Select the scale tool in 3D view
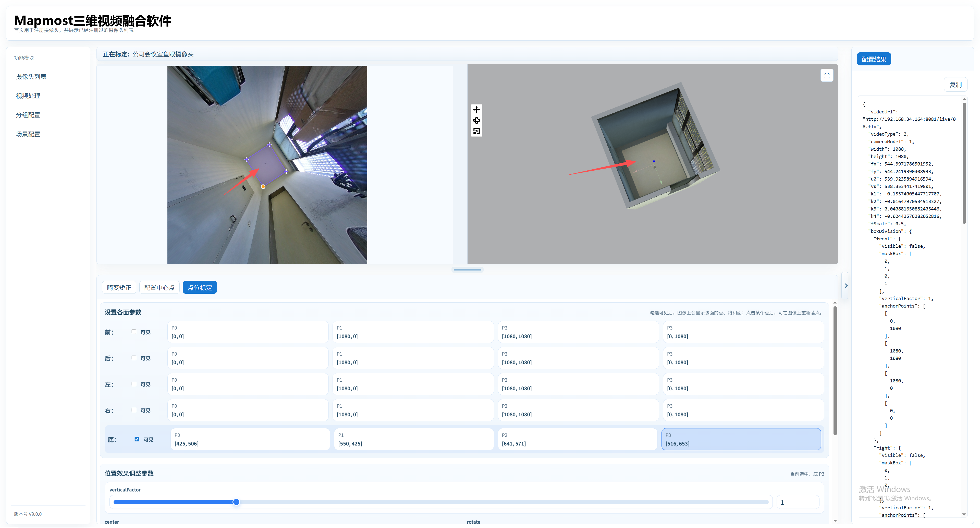The width and height of the screenshot is (980, 528). (x=476, y=131)
